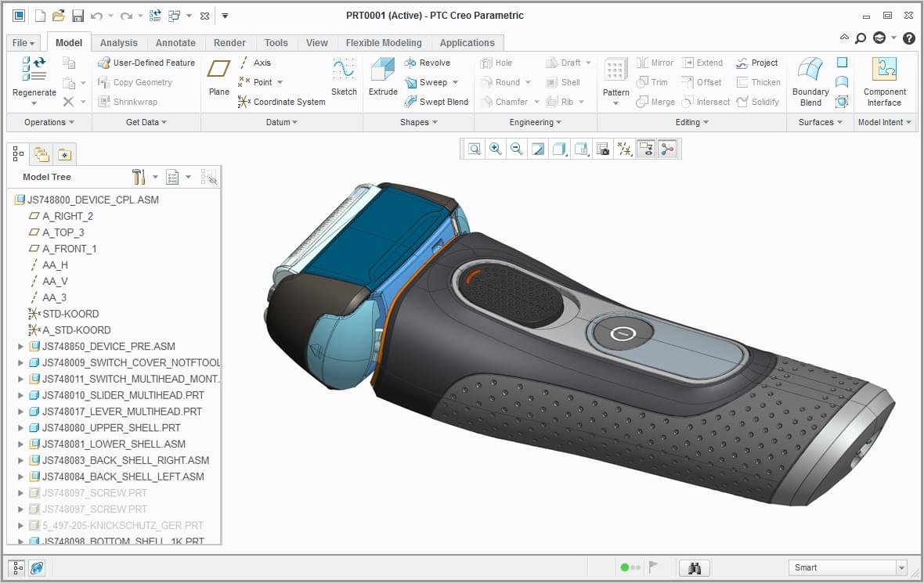Image resolution: width=924 pixels, height=583 pixels.
Task: Select the Extrude tool
Action: coord(383,77)
